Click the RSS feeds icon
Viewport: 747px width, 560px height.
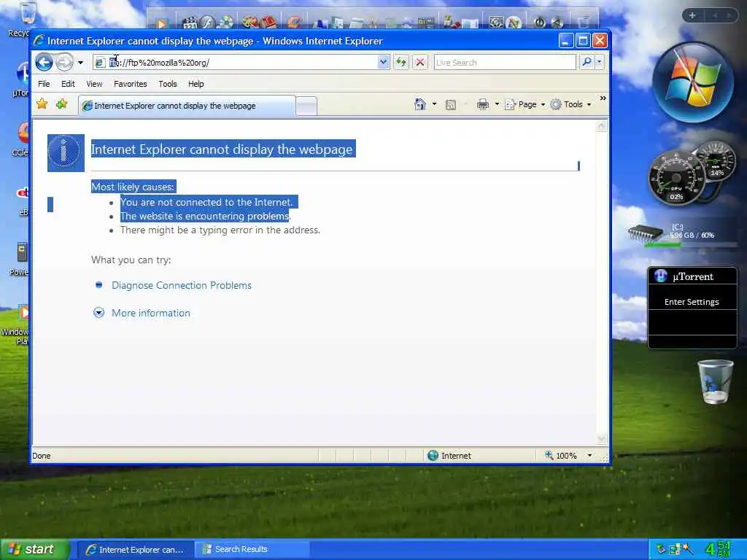pos(451,105)
